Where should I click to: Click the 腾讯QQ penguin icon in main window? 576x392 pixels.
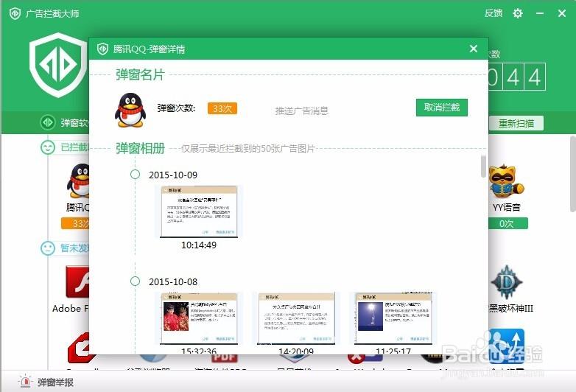click(79, 181)
